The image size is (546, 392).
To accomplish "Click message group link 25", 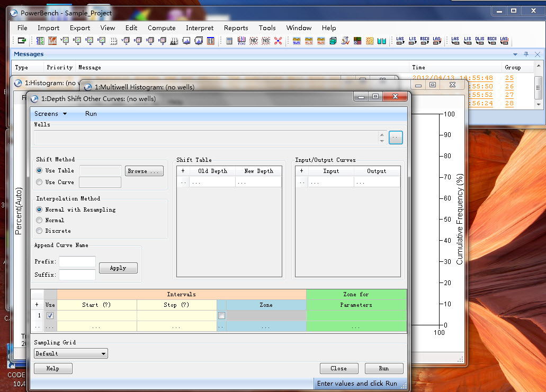I will [509, 78].
